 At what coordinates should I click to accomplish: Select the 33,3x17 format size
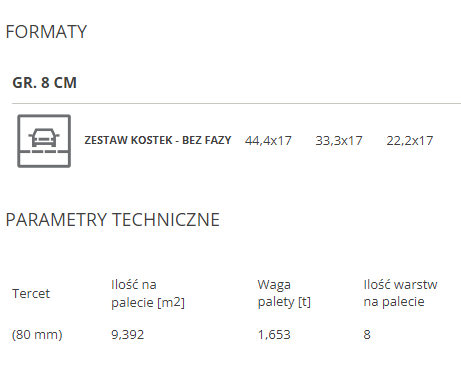tap(339, 141)
